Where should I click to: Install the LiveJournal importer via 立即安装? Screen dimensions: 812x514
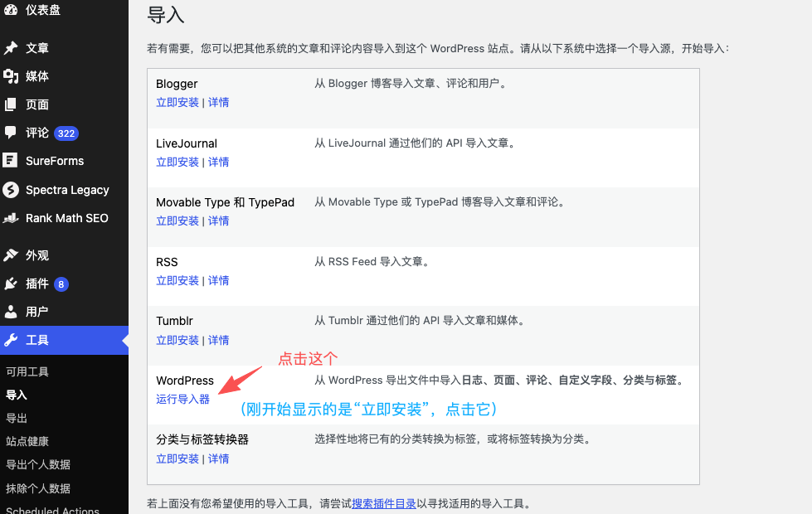pos(177,162)
